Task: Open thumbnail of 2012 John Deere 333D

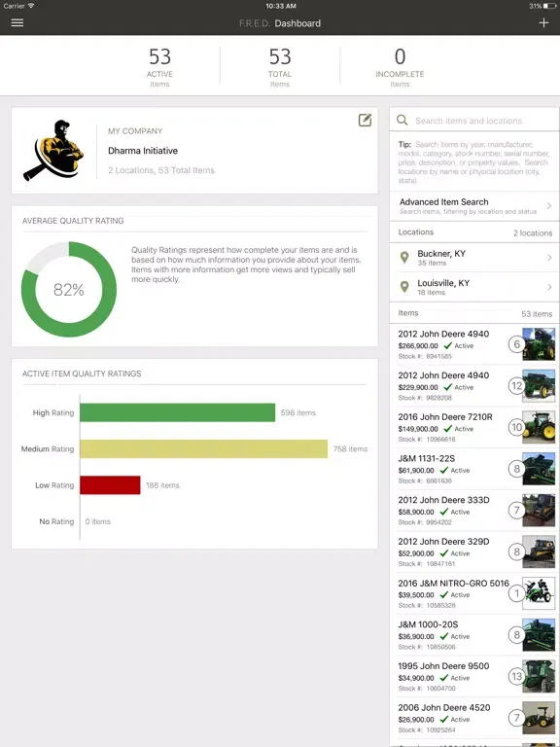Action: click(x=539, y=511)
